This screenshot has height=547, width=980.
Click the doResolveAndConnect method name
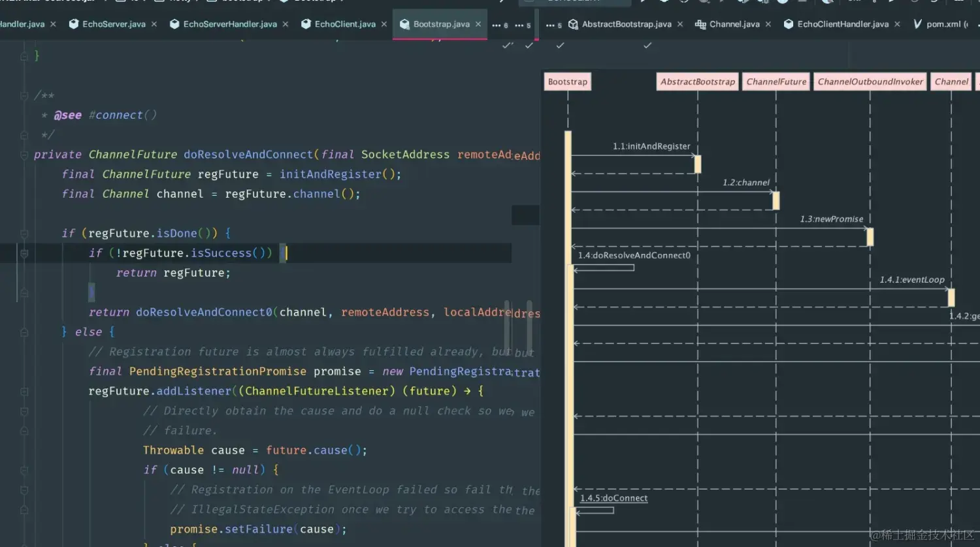point(248,155)
